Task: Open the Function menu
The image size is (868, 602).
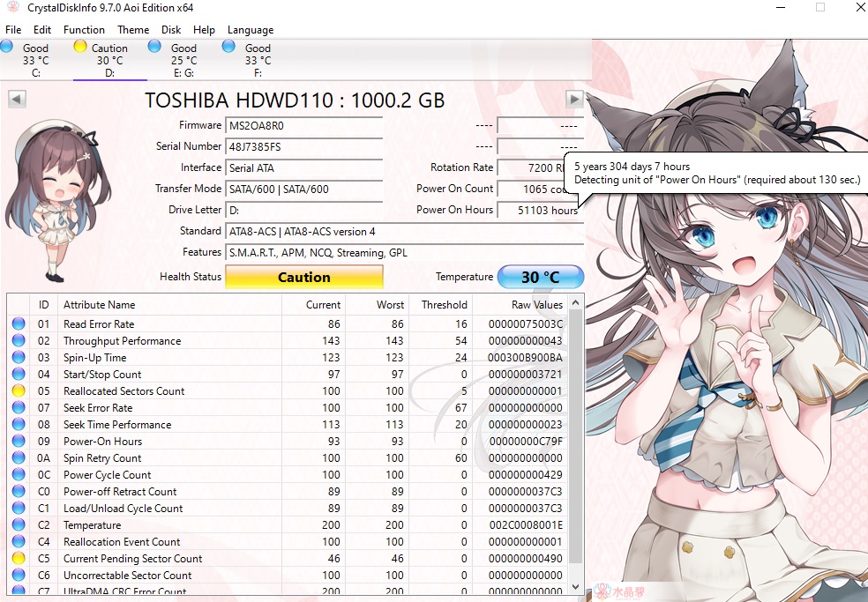Action: 84,30
